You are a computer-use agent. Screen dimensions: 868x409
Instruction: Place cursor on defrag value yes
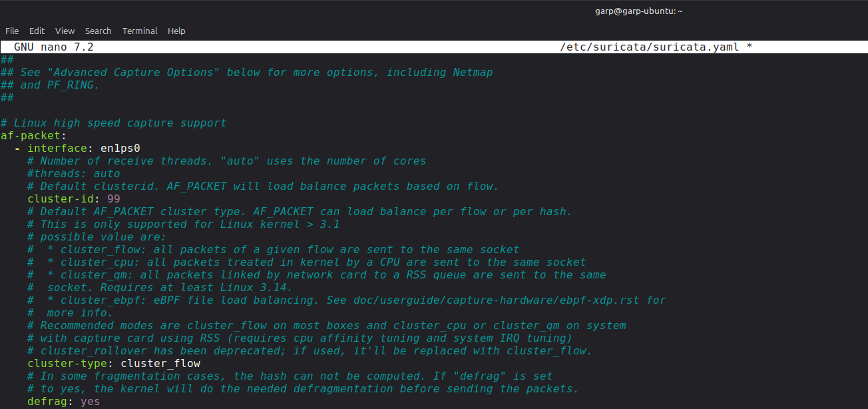click(90, 402)
